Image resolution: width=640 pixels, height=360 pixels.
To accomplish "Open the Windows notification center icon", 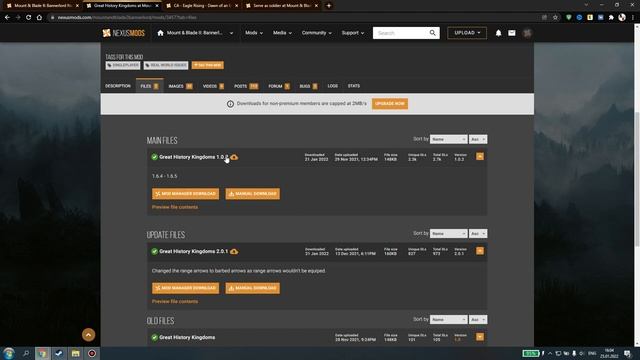I will 627,353.
